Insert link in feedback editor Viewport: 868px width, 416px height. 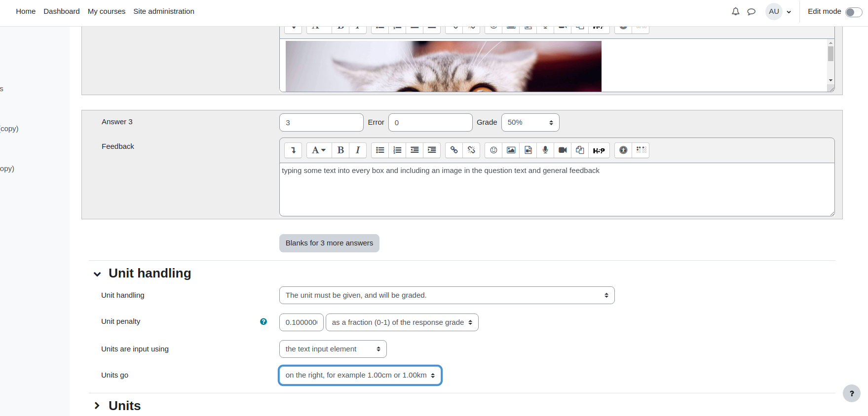click(x=454, y=150)
